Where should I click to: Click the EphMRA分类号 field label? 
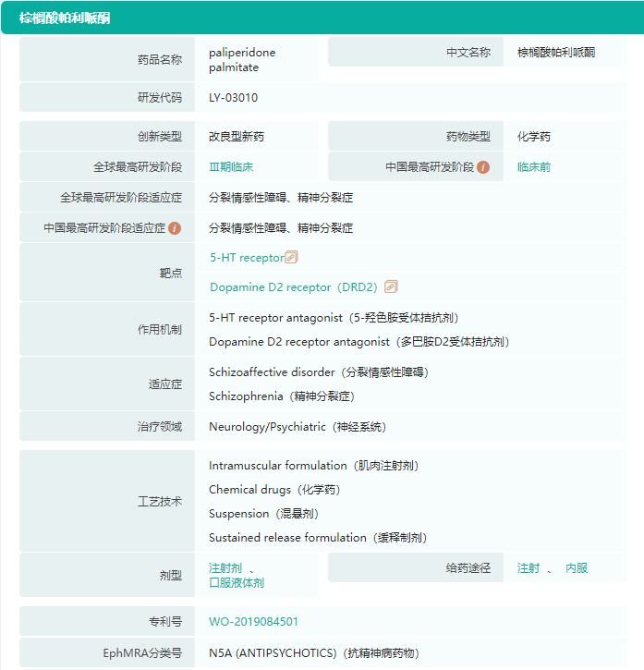142,653
